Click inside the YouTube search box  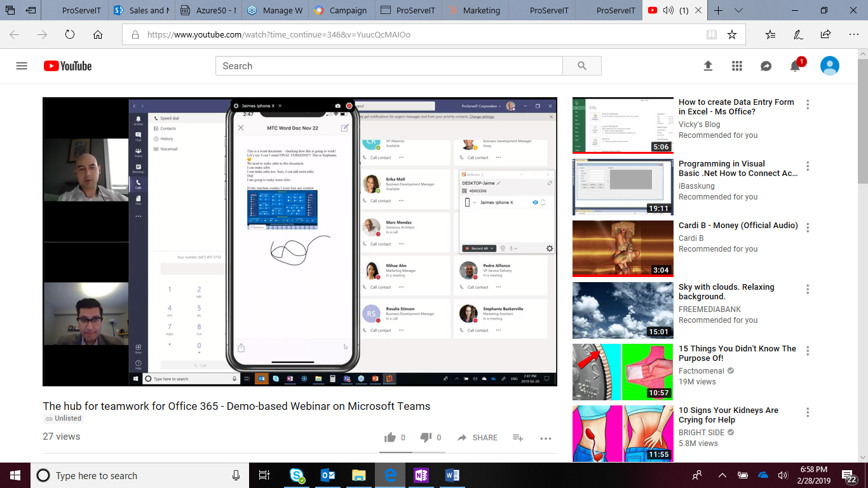coord(389,66)
